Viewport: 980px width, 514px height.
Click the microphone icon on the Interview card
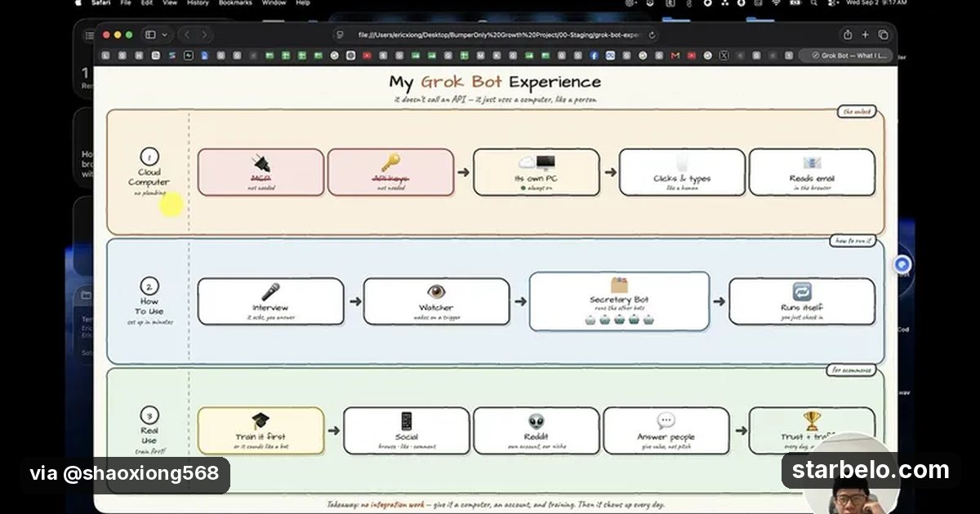click(x=270, y=291)
